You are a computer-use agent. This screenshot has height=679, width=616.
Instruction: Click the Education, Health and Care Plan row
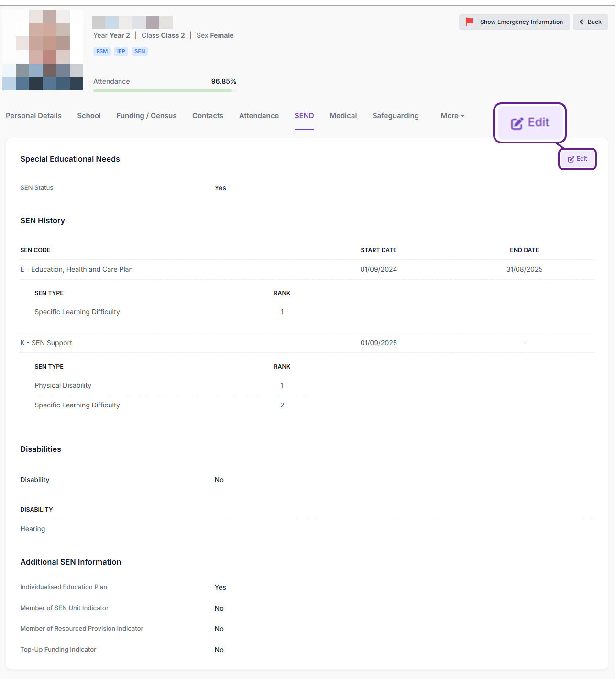[77, 269]
